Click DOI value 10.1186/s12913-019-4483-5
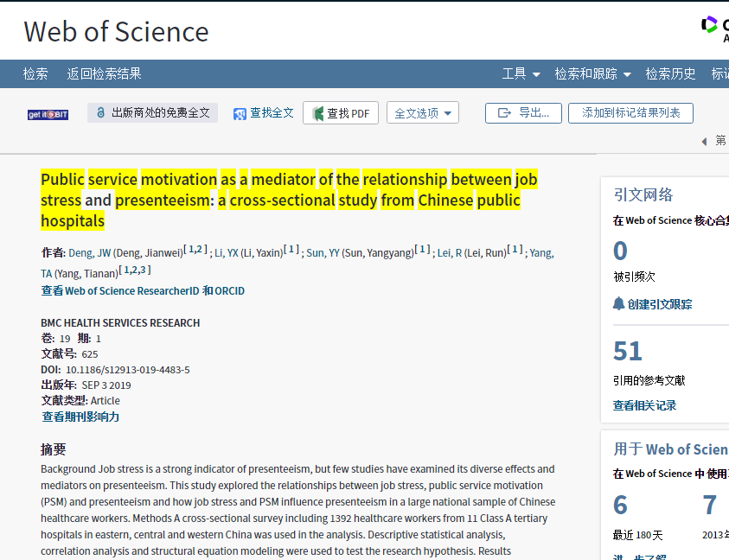Screen dimensions: 729x560 pos(128,370)
